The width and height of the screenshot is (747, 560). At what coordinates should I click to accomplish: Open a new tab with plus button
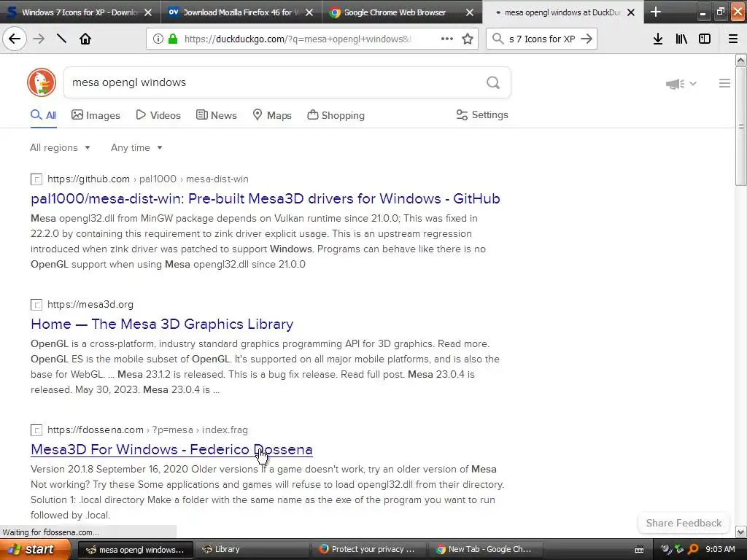656,12
